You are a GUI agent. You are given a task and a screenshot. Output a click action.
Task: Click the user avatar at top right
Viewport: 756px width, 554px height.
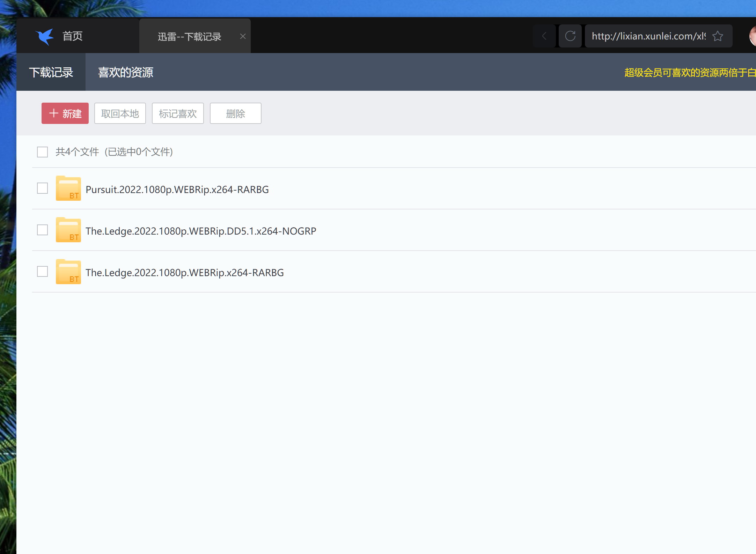click(x=753, y=36)
